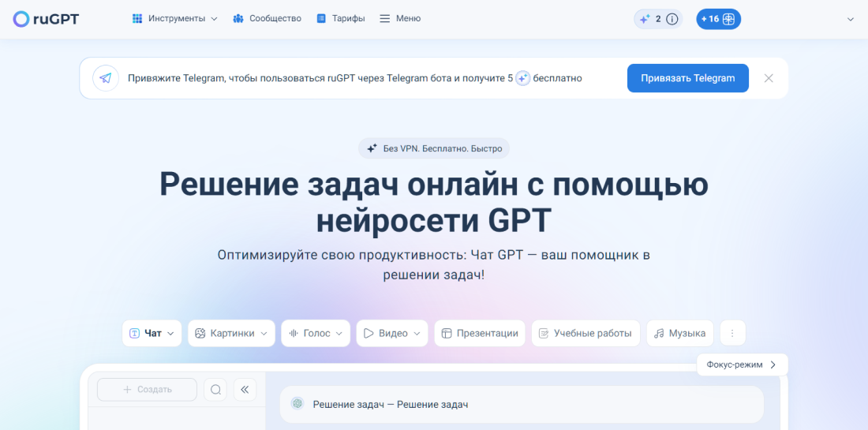Viewport: 868px width, 430px height.
Task: Go to the Тарифы page
Action: click(x=341, y=18)
